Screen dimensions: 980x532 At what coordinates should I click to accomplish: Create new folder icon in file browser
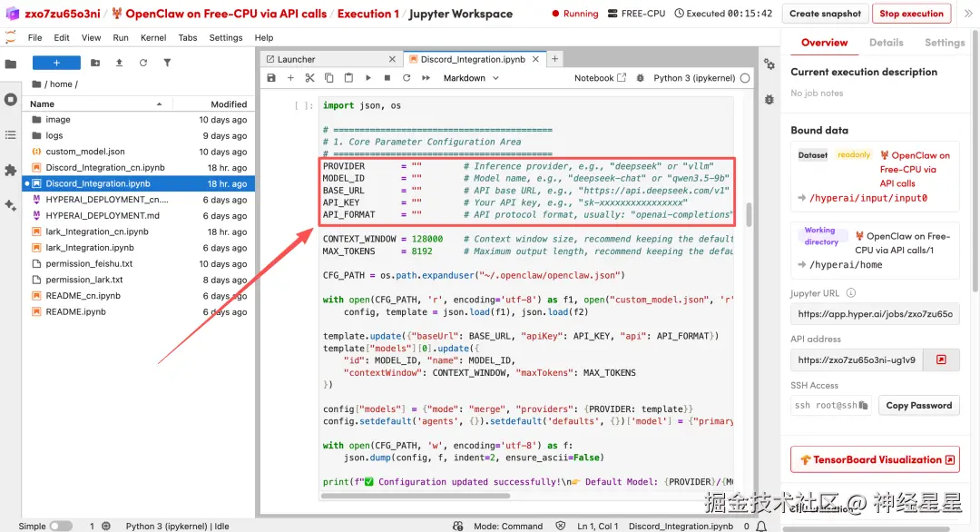(95, 63)
